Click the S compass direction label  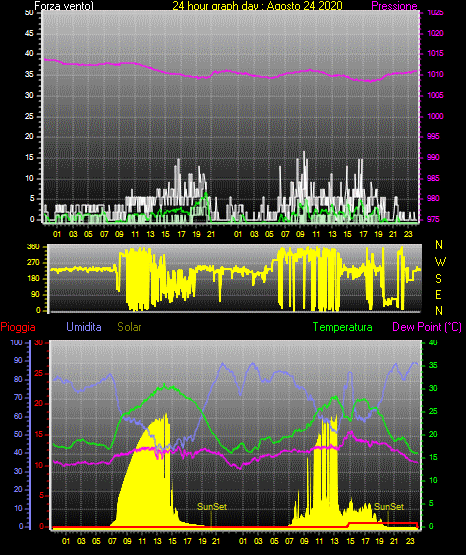tap(438, 279)
